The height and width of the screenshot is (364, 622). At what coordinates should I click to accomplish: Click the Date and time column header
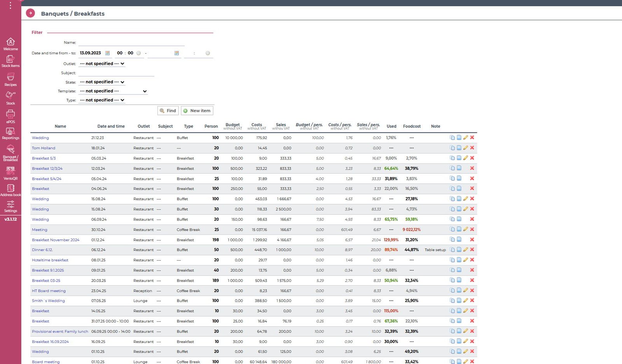[x=111, y=126]
